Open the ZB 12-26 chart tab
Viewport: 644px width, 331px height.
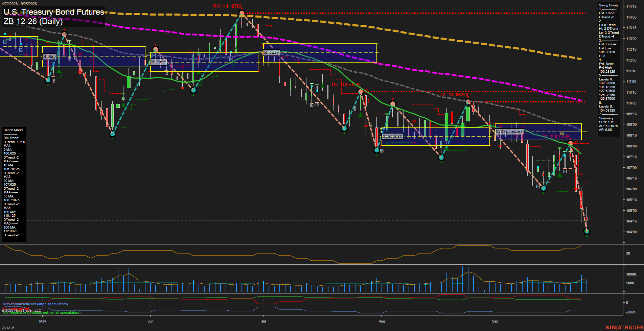pos(8,328)
